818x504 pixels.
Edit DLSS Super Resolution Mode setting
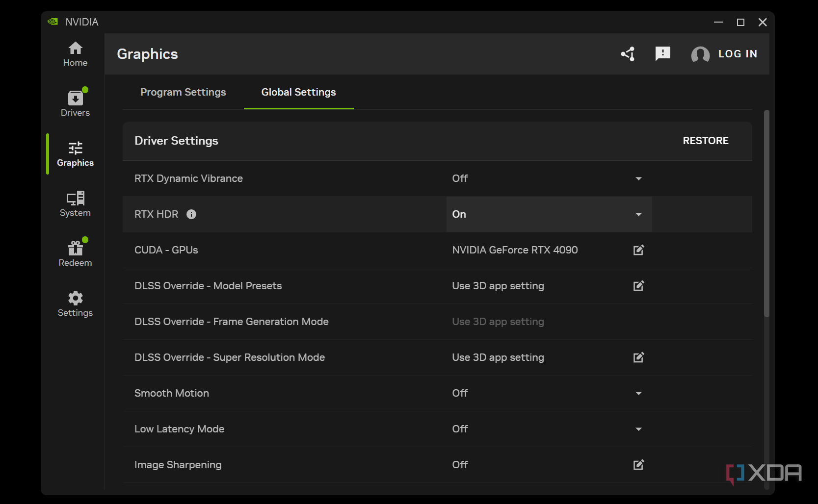pyautogui.click(x=638, y=357)
